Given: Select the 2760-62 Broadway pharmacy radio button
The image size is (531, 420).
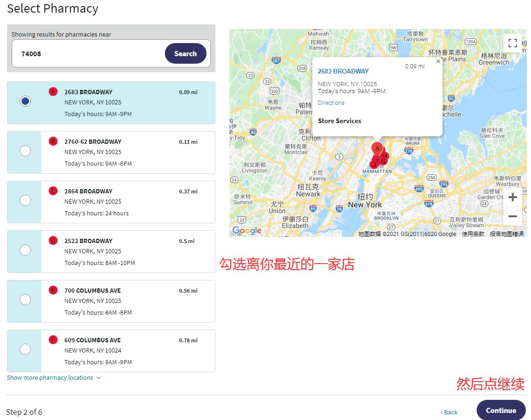Looking at the screenshot, I should pyautogui.click(x=25, y=151).
